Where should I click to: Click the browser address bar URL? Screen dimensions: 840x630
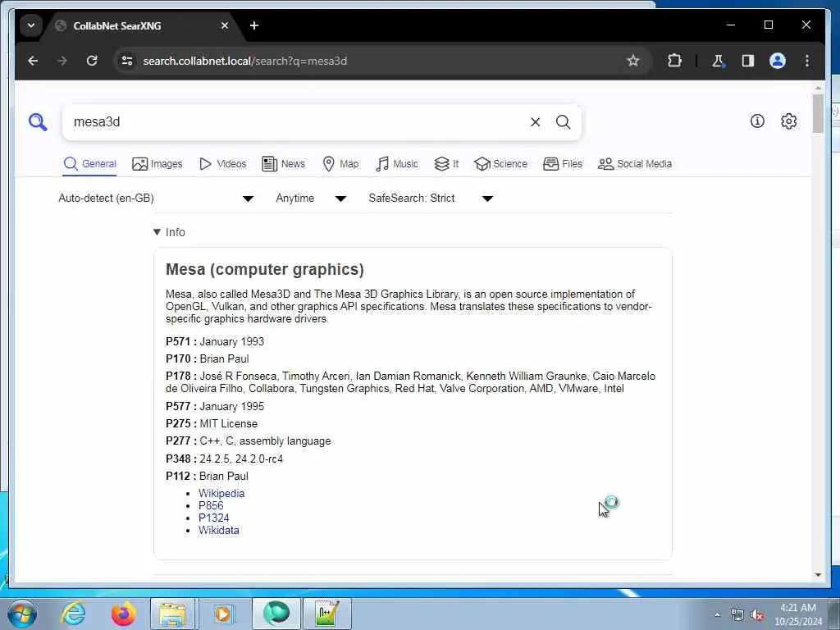[x=244, y=61]
